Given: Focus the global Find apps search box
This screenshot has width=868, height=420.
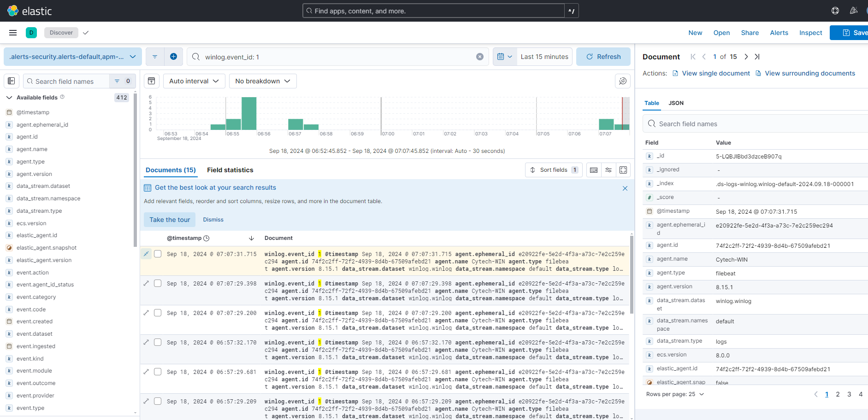Looking at the screenshot, I should [433, 11].
